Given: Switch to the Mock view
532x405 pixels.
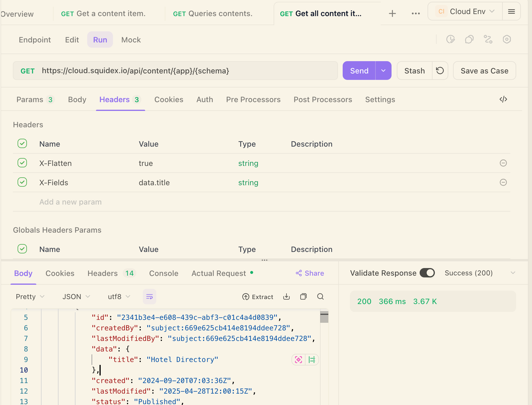Looking at the screenshot, I should click(131, 40).
